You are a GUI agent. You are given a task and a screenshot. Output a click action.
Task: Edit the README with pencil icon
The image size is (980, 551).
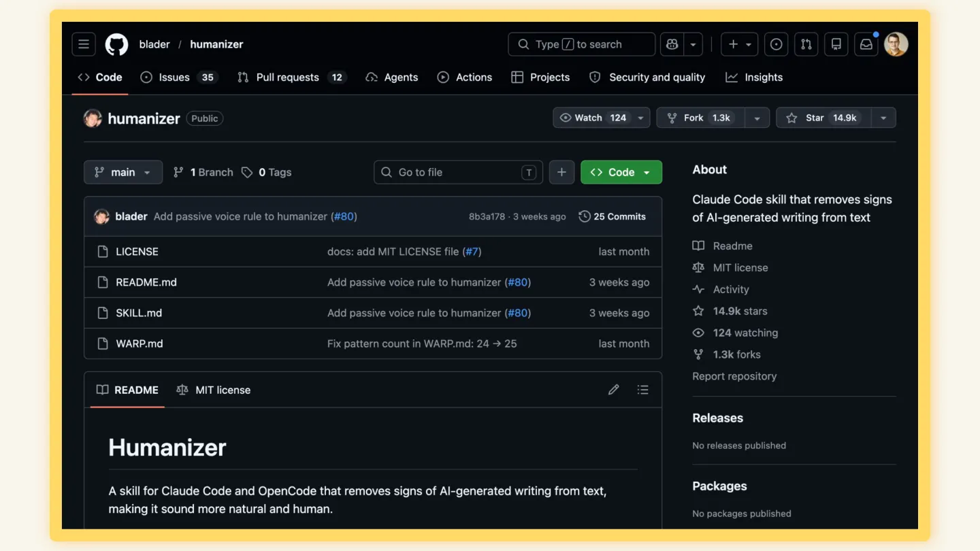coord(614,390)
